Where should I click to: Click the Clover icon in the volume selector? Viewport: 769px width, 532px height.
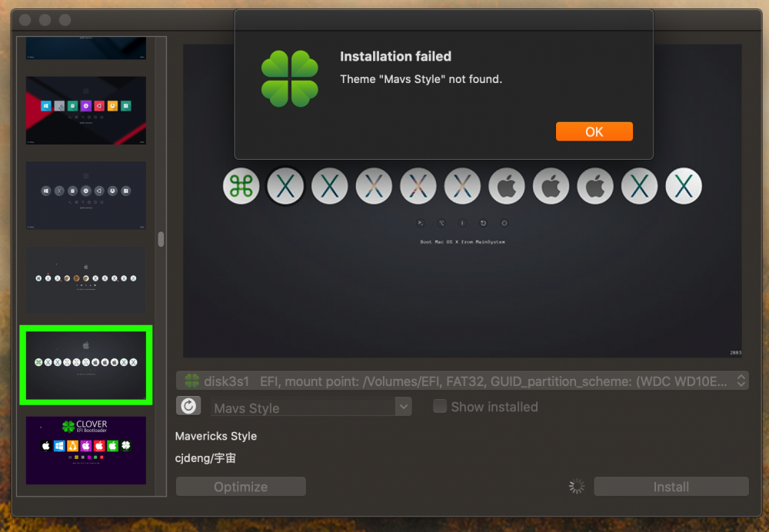click(191, 381)
